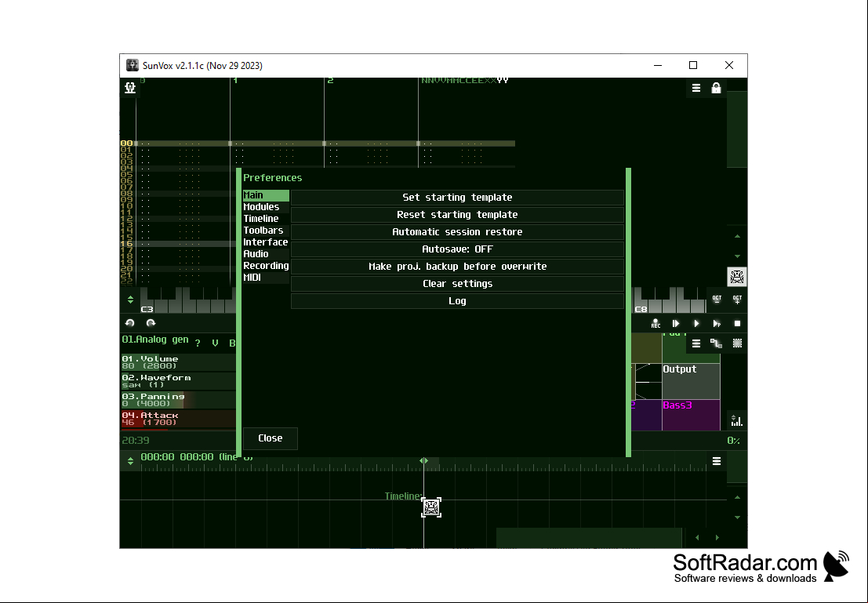Play the pattern with the P button
The width and height of the screenshot is (868, 603).
point(717,323)
